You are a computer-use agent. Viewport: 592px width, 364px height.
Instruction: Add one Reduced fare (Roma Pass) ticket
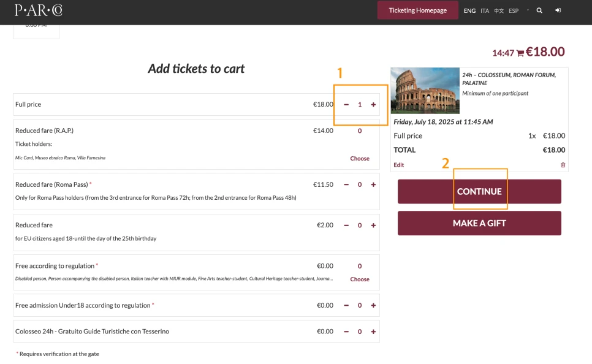click(373, 184)
